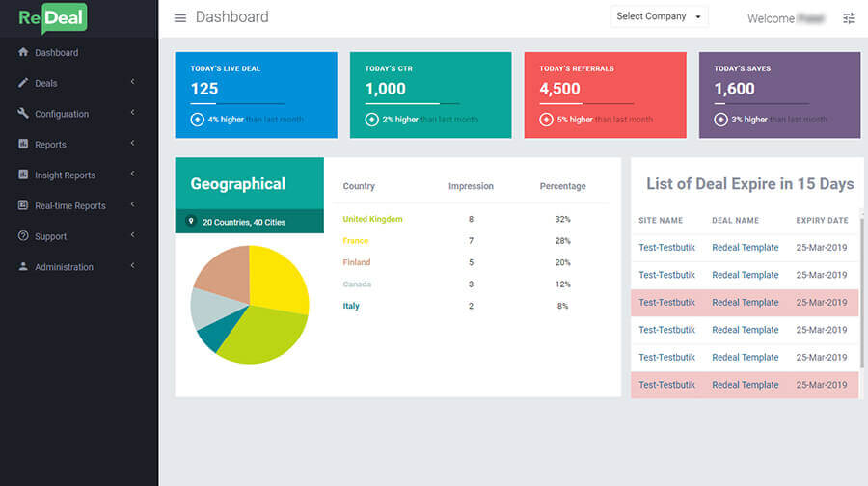Click the first Test-Testbutik site link
868x486 pixels.
click(x=666, y=248)
